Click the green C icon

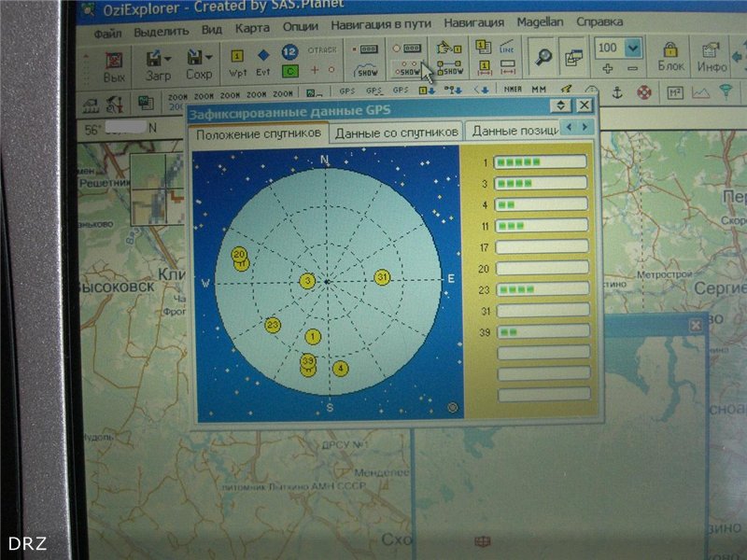pos(289,71)
